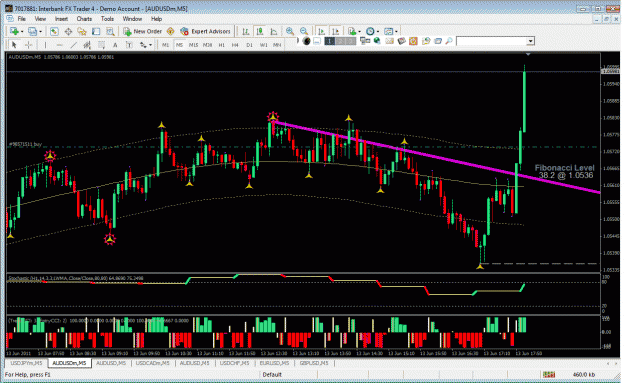Screen dimensions: 625x383
Task: Switch to the USDJPYm,M5 chart tab
Action: [26, 363]
